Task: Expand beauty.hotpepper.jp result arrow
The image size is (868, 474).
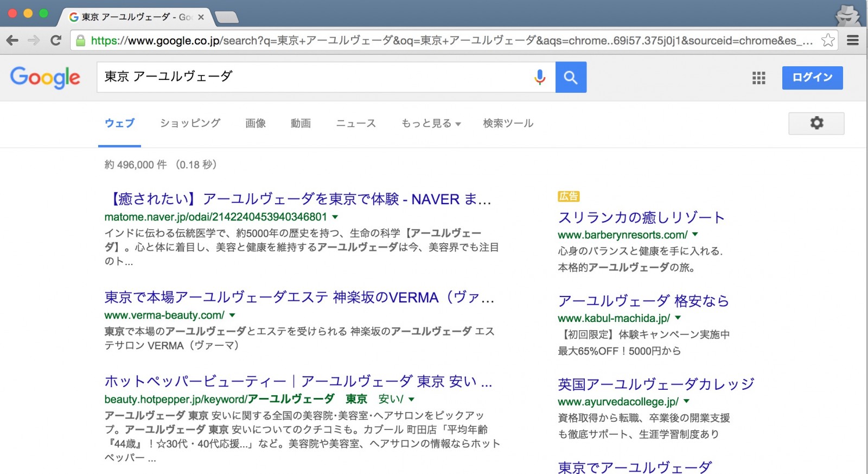Action: (x=411, y=400)
